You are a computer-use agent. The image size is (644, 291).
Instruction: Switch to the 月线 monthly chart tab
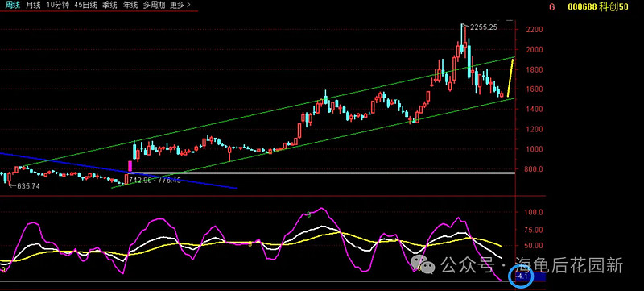(34, 5)
